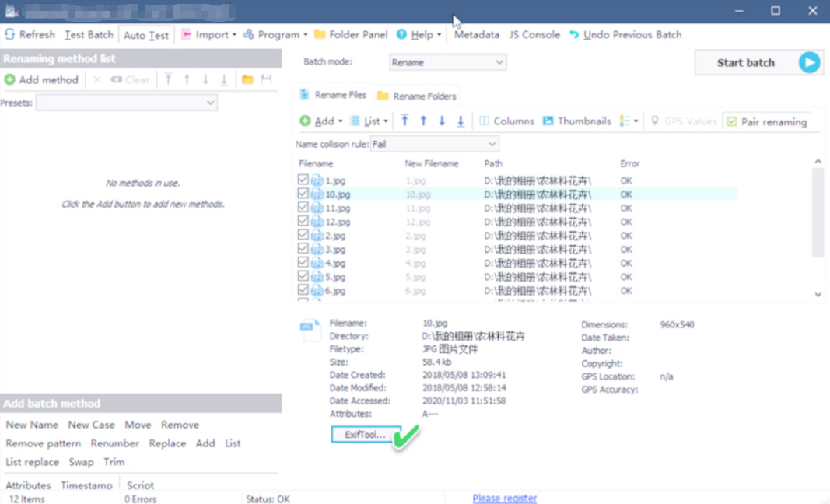
Task: Uncheck the 6.jpg checkbox
Action: click(303, 289)
